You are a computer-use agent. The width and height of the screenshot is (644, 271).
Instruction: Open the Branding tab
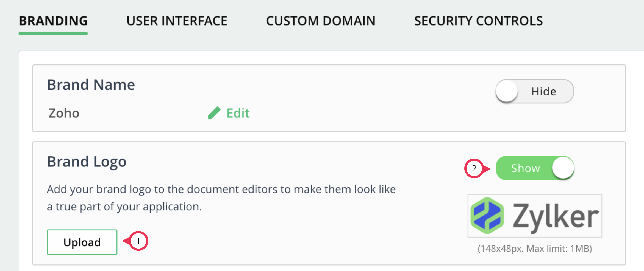coord(53,21)
